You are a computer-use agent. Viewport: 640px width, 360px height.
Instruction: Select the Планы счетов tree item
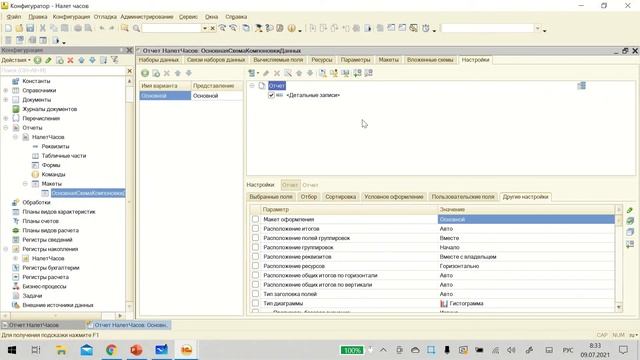[40, 221]
